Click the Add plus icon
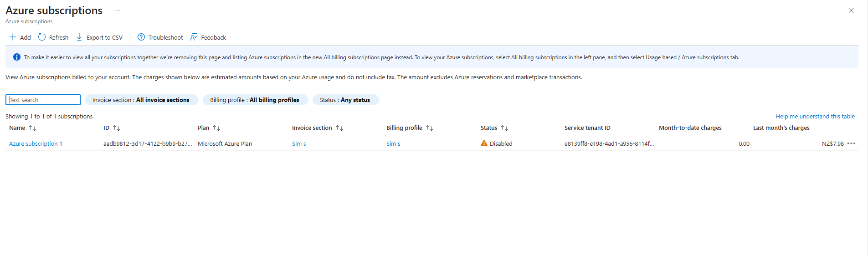Screen dimensions: 868x256 [13, 37]
